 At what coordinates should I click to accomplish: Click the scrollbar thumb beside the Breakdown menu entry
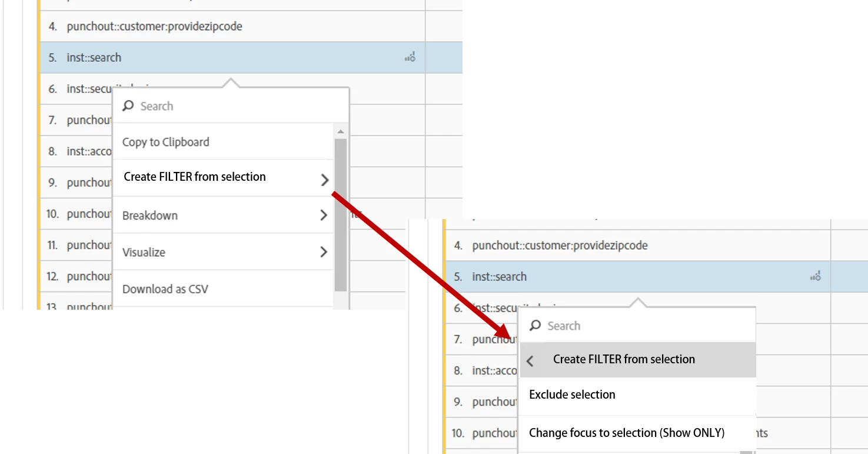point(340,215)
